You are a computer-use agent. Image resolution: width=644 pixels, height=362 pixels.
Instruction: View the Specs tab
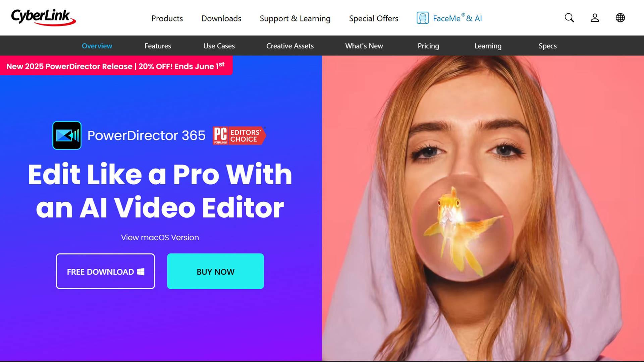(547, 46)
